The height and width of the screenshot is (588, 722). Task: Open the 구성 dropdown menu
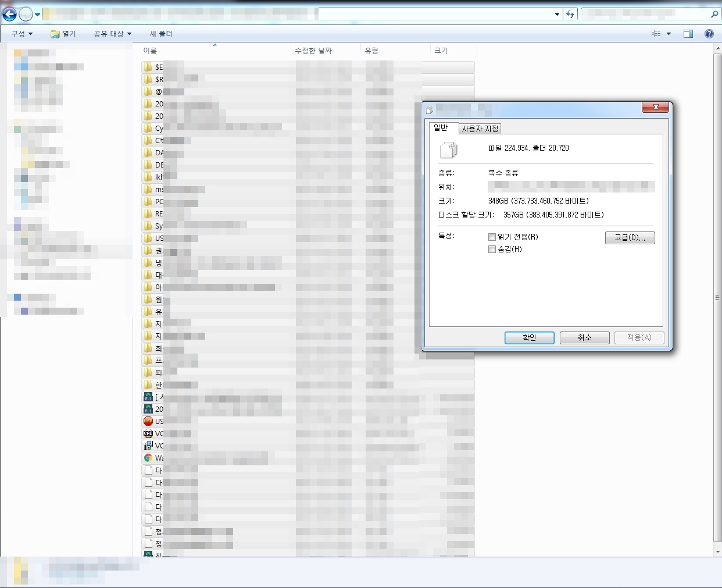click(x=22, y=34)
